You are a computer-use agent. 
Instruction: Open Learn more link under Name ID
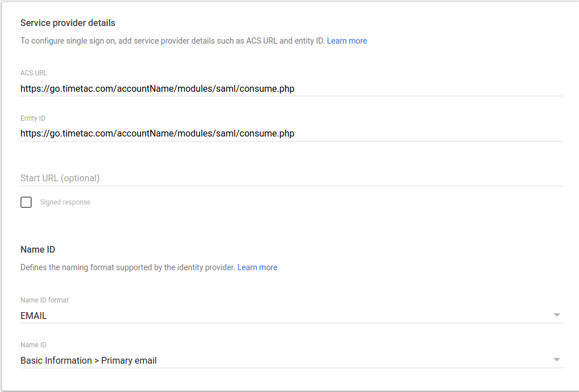point(257,267)
